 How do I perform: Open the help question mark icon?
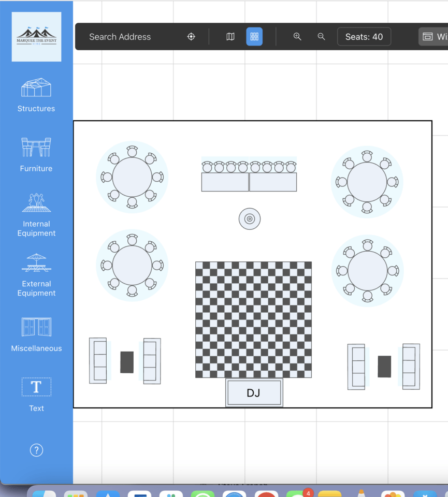pos(36,450)
